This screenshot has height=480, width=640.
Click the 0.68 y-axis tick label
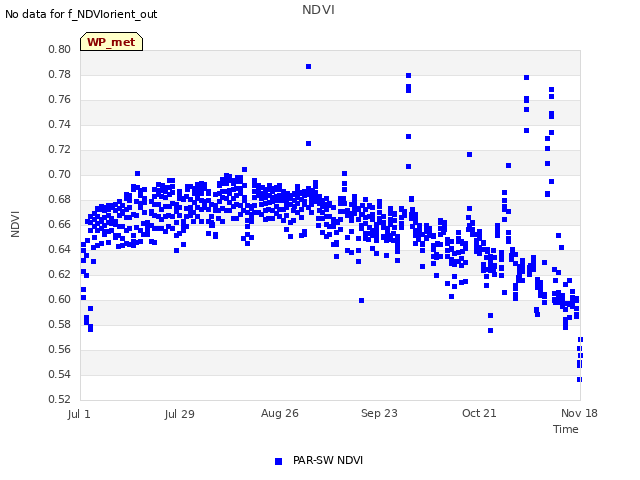point(59,200)
